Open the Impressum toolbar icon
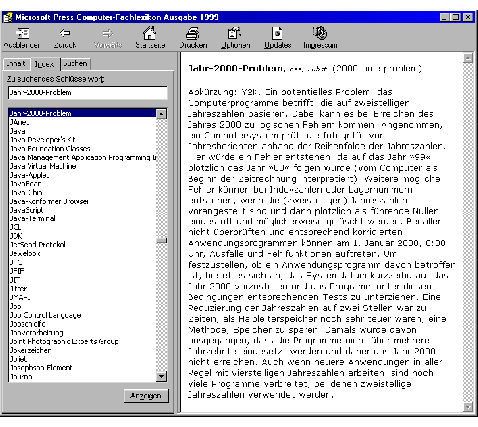Screen dimensions: 478x427 pyautogui.click(x=320, y=33)
